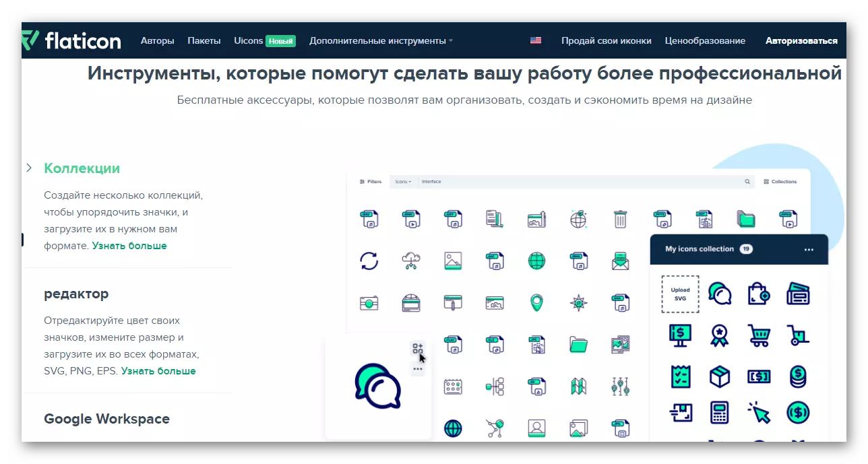Screen dimensions: 868x464
Task: Select the large chat bubbles icon
Action: pyautogui.click(x=377, y=387)
